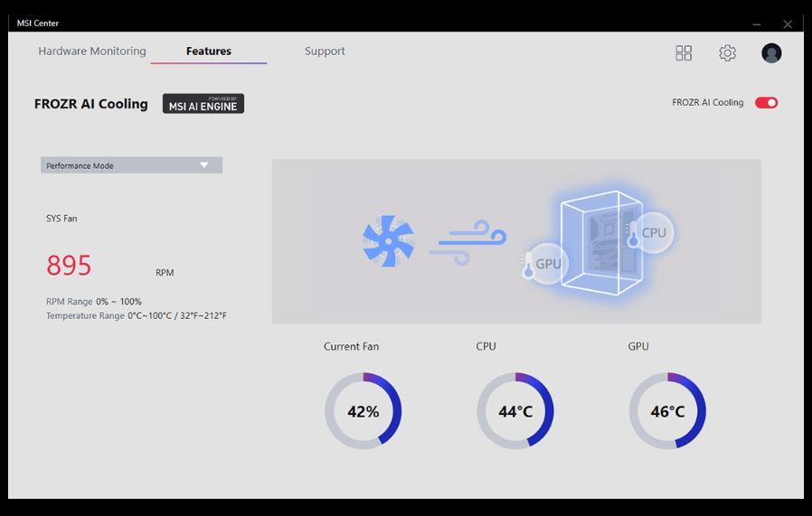The width and height of the screenshot is (812, 516).
Task: Click the glowing PC case illustration
Action: tap(600, 243)
